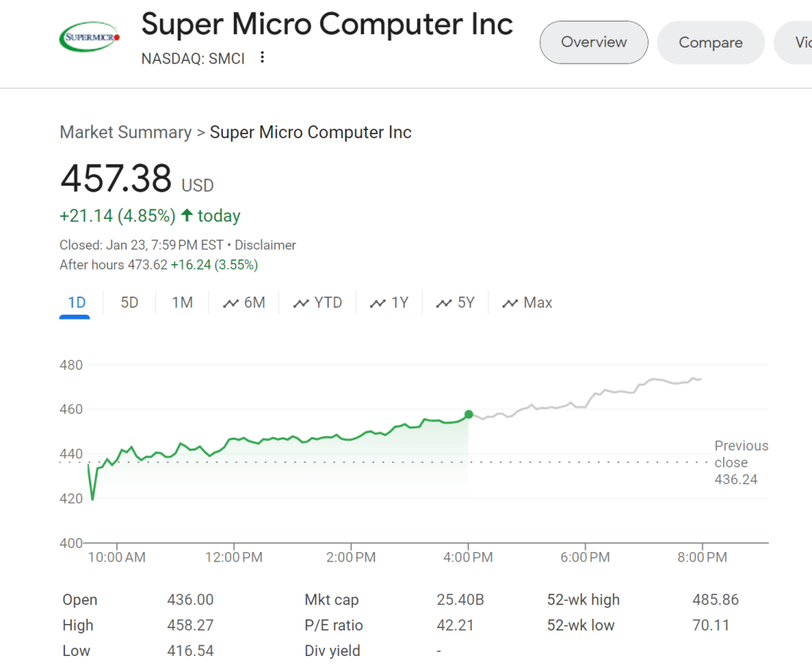This screenshot has height=667, width=812.
Task: Click the green 4:00 PM closing price dot
Action: 469,414
